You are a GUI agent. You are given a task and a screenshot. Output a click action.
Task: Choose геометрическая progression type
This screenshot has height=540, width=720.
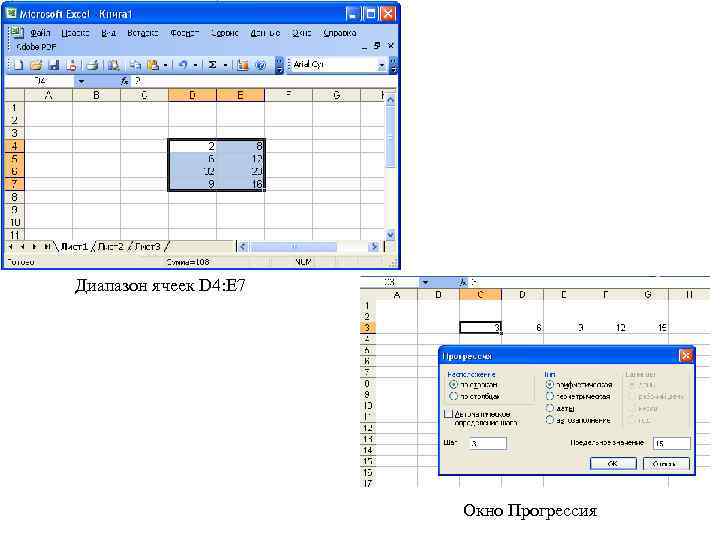(550, 396)
